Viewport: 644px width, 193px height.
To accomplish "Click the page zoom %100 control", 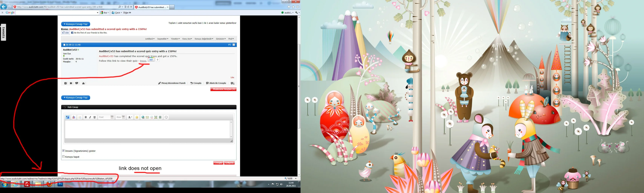I will pos(290,178).
